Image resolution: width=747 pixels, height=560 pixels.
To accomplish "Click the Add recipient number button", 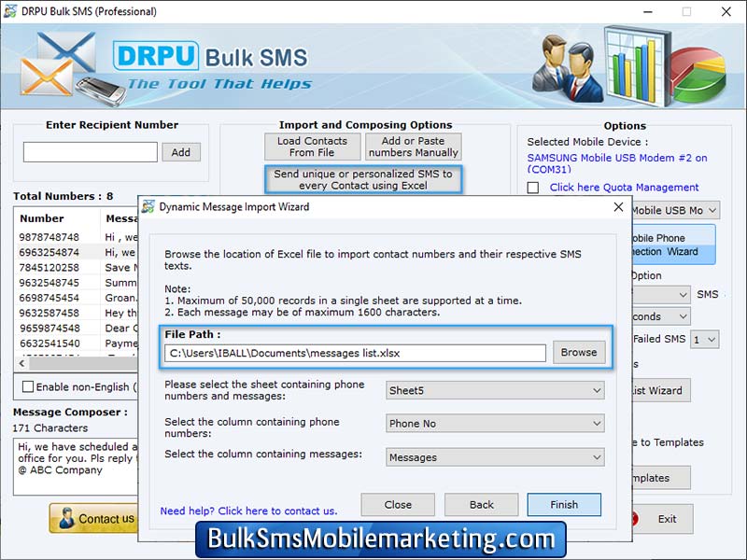I will pos(181,151).
